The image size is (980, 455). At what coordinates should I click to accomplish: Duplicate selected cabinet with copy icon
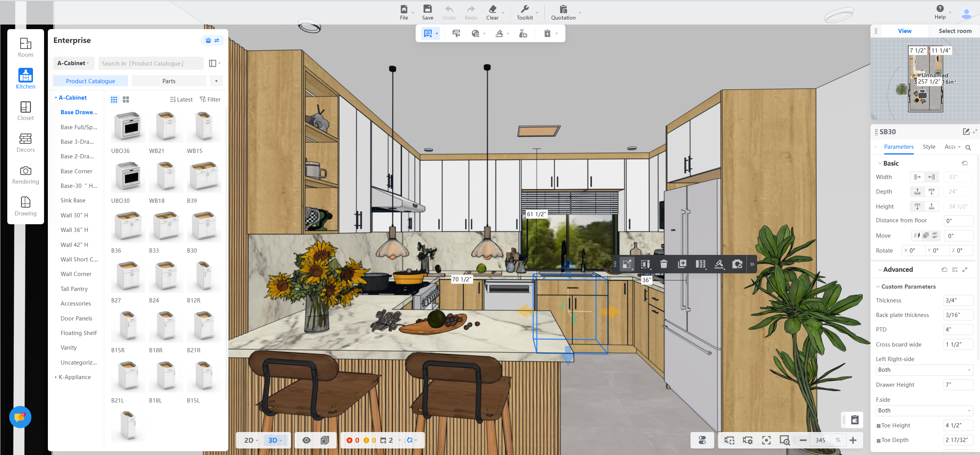click(x=682, y=264)
